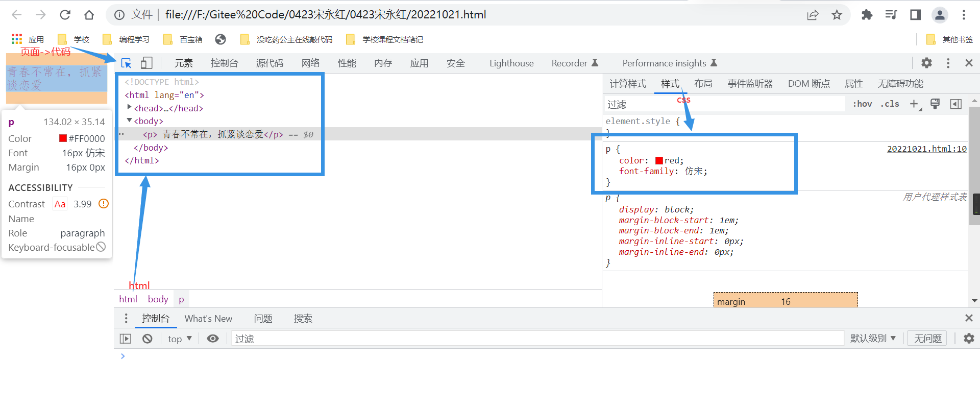Open the 没吃药公主在线敲代码 bookmark folder
The width and height of the screenshot is (980, 407).
[286, 39]
